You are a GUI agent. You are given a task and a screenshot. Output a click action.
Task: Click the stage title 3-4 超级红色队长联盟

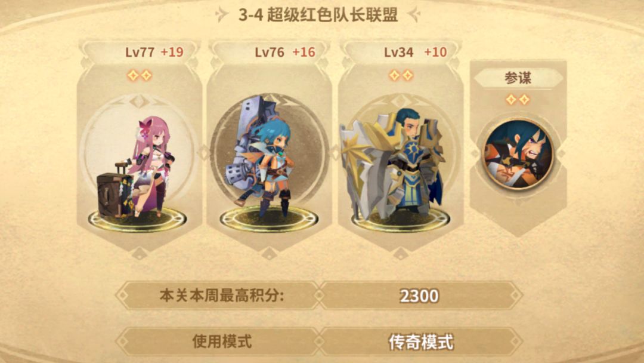[x=318, y=15]
